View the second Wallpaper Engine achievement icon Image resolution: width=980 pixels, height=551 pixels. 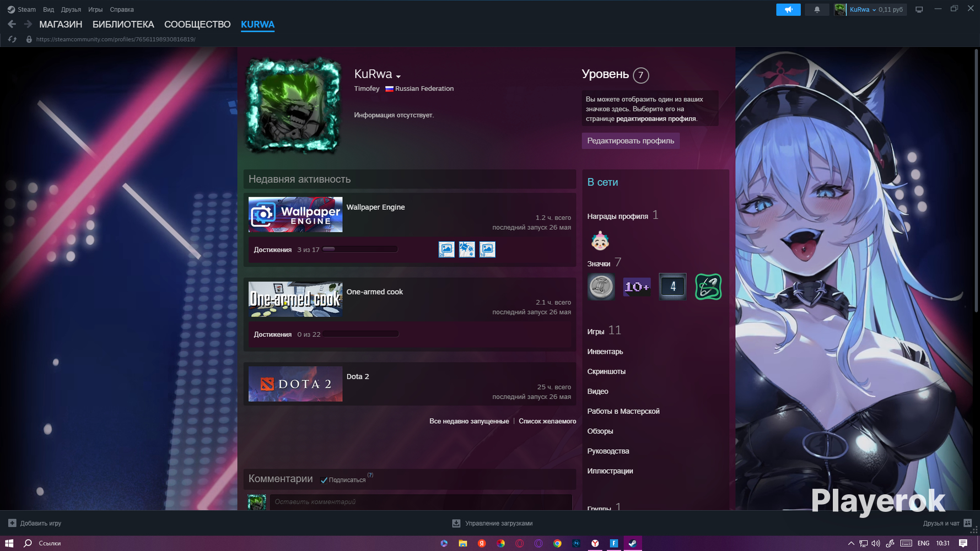(467, 249)
